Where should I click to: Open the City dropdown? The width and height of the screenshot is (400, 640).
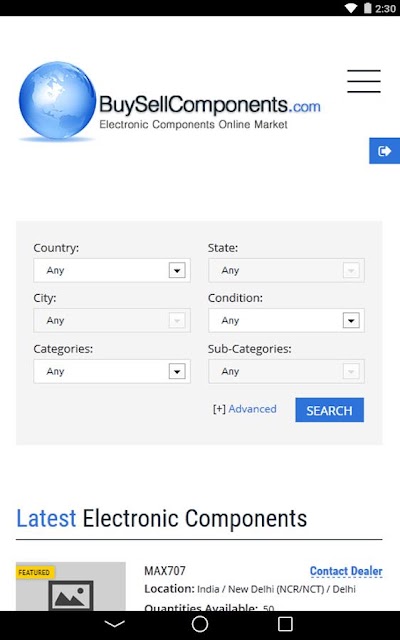tap(112, 320)
